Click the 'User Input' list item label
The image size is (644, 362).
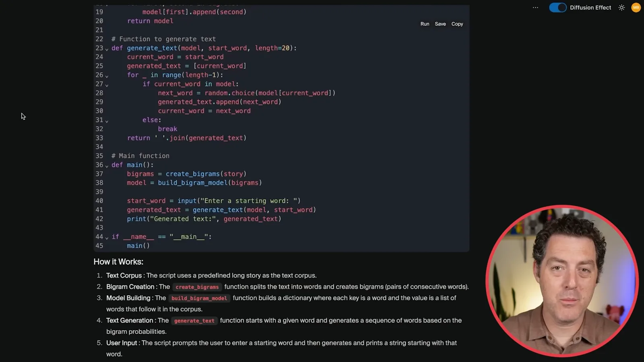122,343
